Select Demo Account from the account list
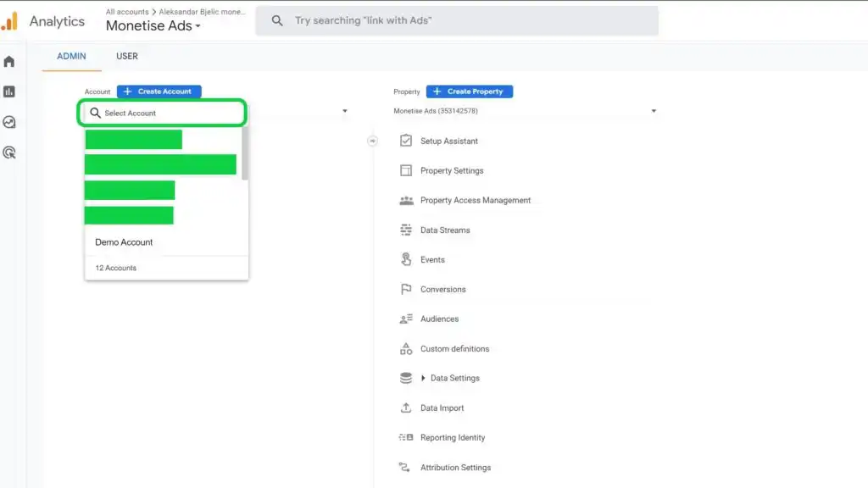The image size is (868, 488). pyautogui.click(x=124, y=242)
